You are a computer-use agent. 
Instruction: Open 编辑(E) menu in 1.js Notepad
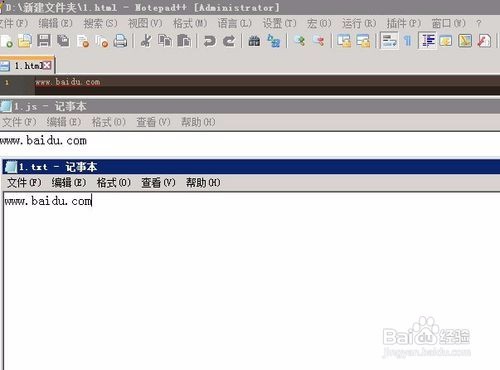64,122
